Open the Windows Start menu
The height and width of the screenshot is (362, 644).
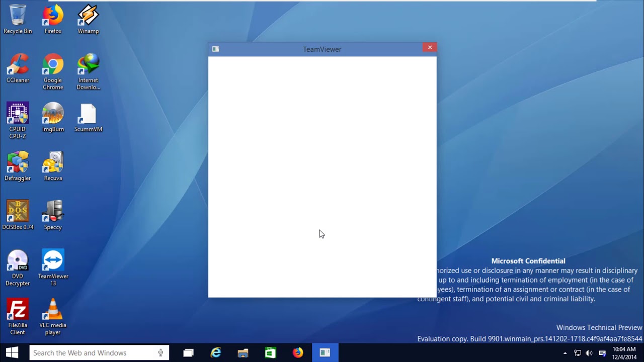tap(12, 352)
